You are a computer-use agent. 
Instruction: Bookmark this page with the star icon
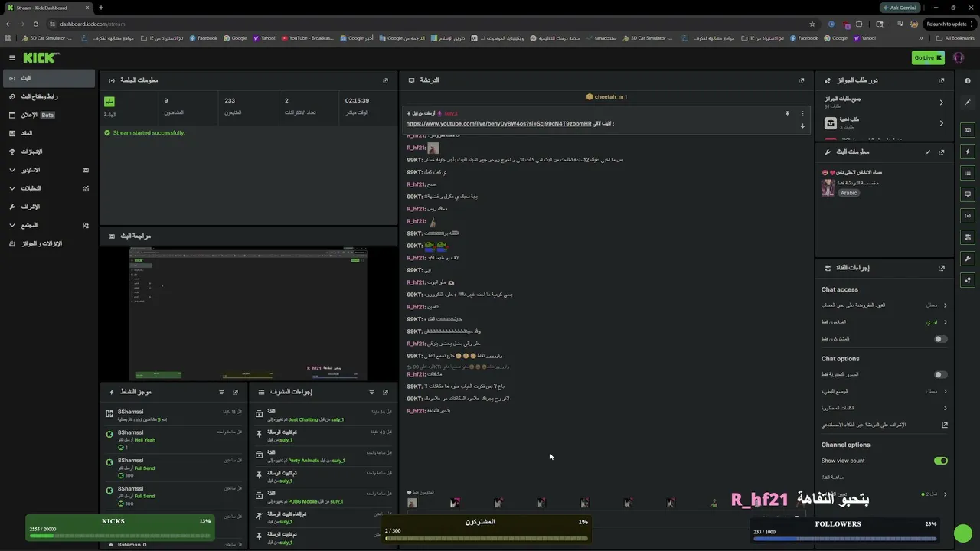(812, 24)
